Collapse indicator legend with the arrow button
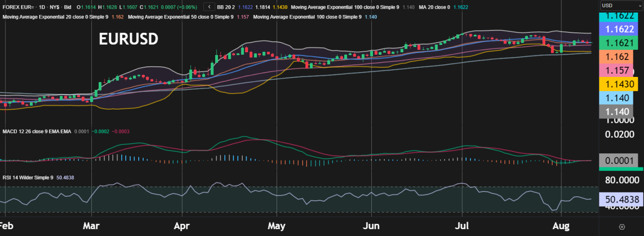The height and width of the screenshot is (236, 644). [208, 7]
